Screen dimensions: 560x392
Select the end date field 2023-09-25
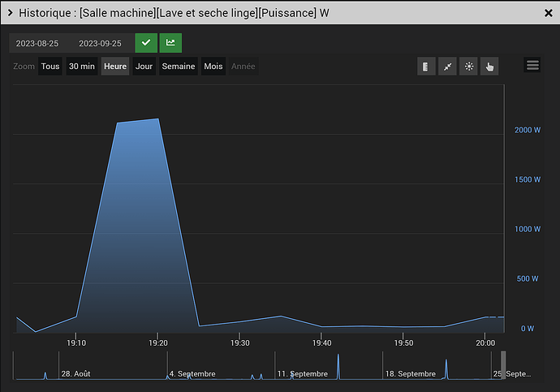click(x=100, y=44)
